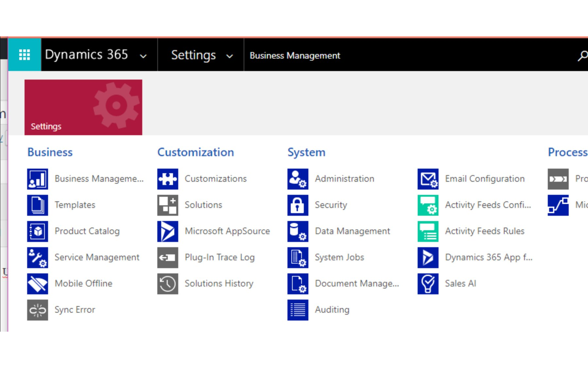Image resolution: width=588 pixels, height=368 pixels.
Task: Click the Customization section heading
Action: point(196,152)
